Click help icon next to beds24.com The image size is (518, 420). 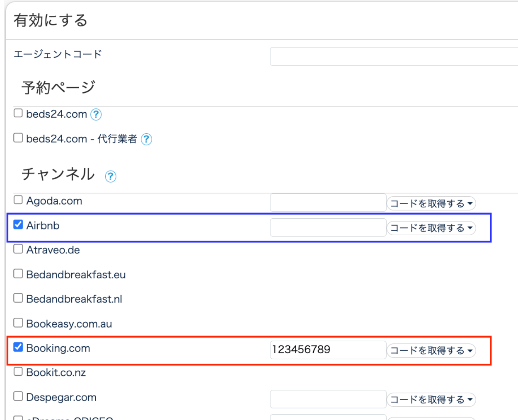point(96,114)
